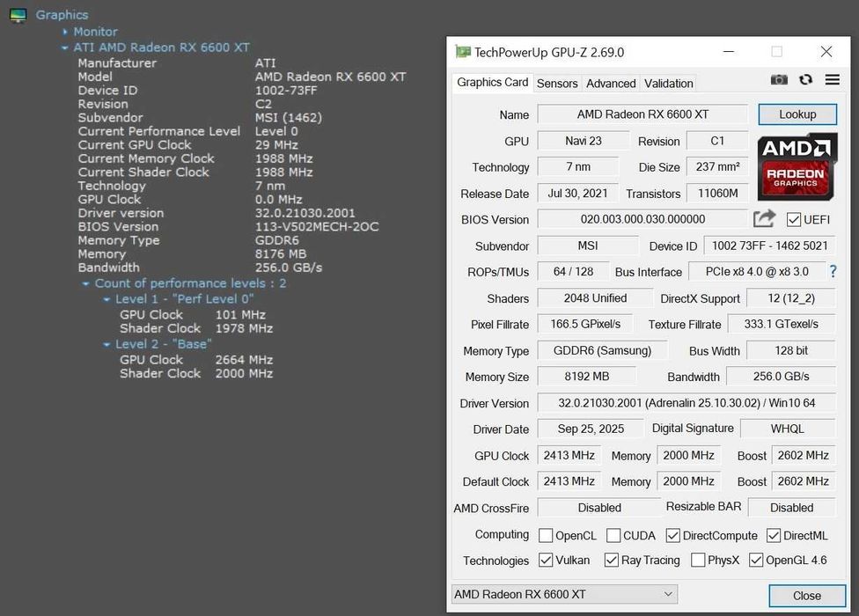Click the Bus Interface question mark

coord(833,272)
